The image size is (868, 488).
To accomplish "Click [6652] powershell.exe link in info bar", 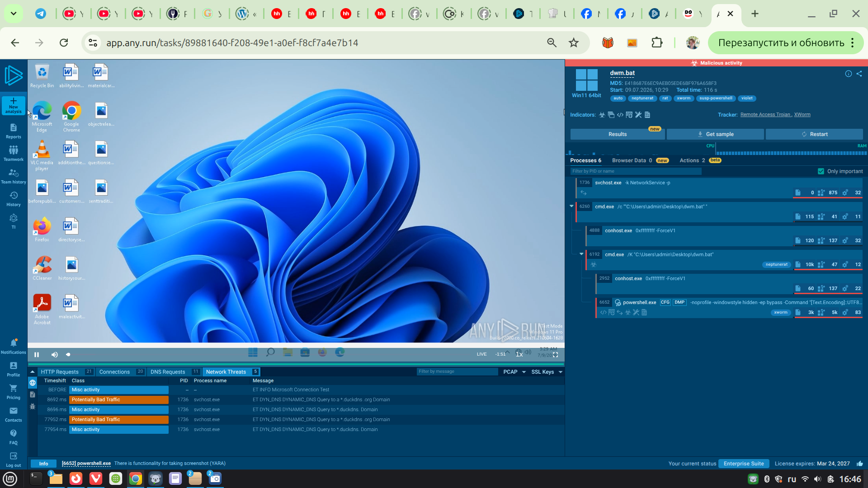I will point(86,464).
